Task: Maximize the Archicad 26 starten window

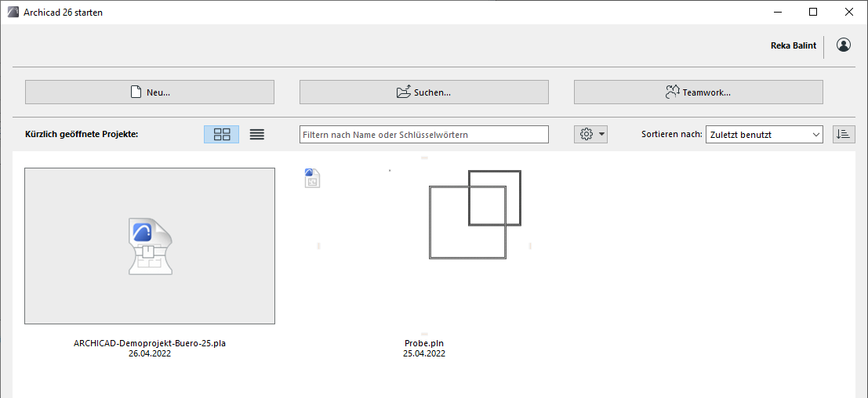Action: 813,13
